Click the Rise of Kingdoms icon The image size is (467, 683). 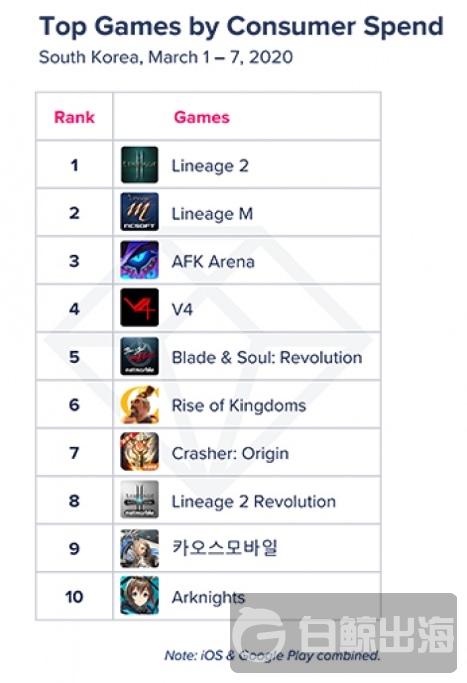[x=139, y=404]
